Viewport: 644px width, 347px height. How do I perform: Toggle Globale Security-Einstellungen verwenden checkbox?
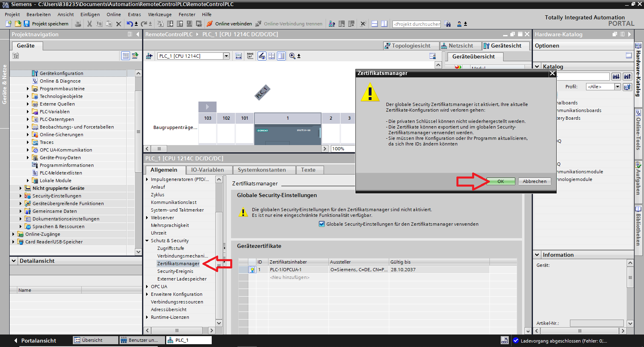(322, 224)
